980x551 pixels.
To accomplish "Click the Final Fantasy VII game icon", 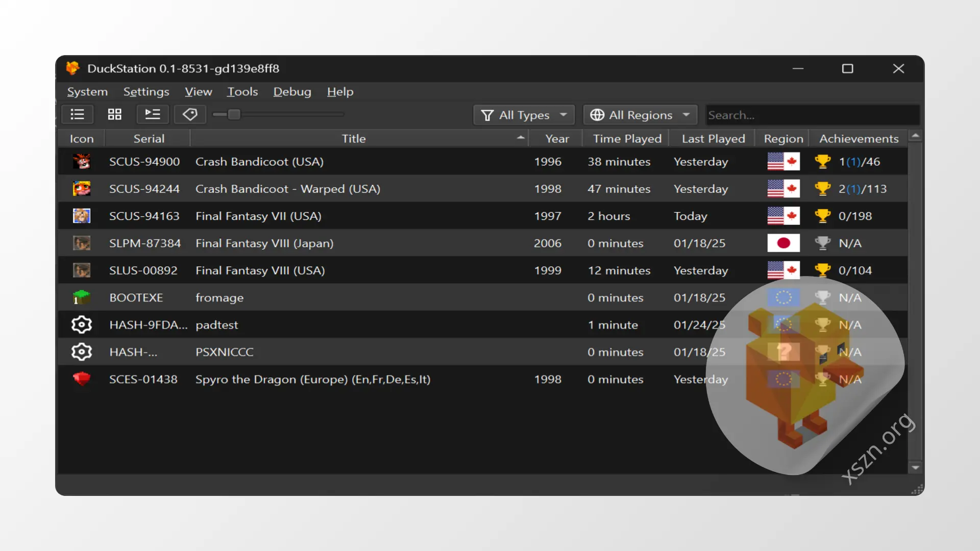I will [x=82, y=216].
